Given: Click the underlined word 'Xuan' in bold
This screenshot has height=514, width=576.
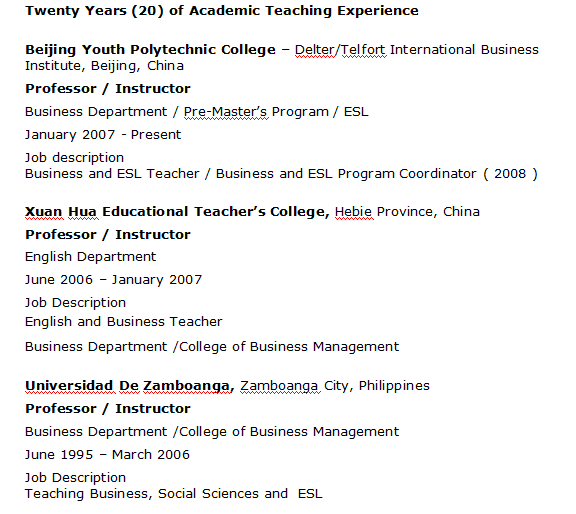Looking at the screenshot, I should pos(44,212).
